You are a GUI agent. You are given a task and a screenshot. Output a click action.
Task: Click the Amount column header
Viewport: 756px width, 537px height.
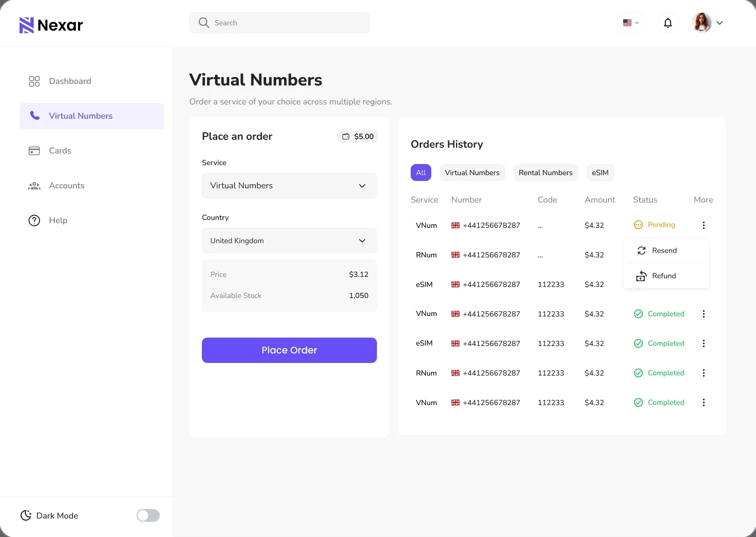tap(600, 200)
